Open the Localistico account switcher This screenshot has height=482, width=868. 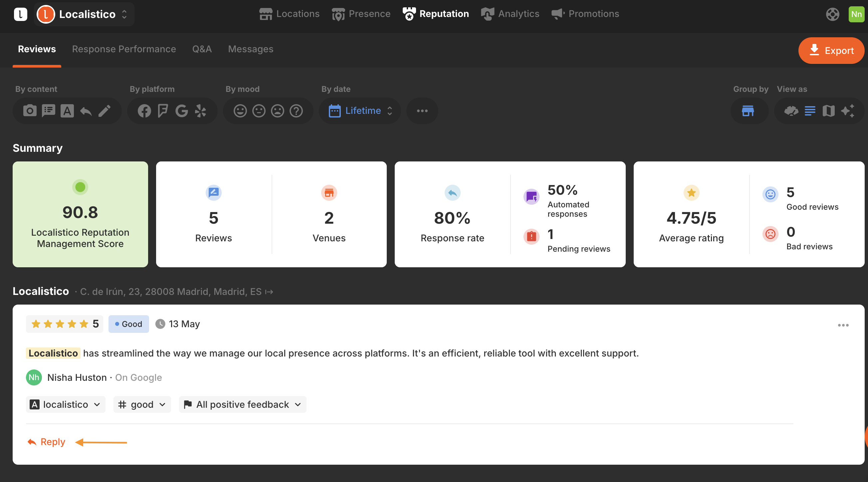84,14
